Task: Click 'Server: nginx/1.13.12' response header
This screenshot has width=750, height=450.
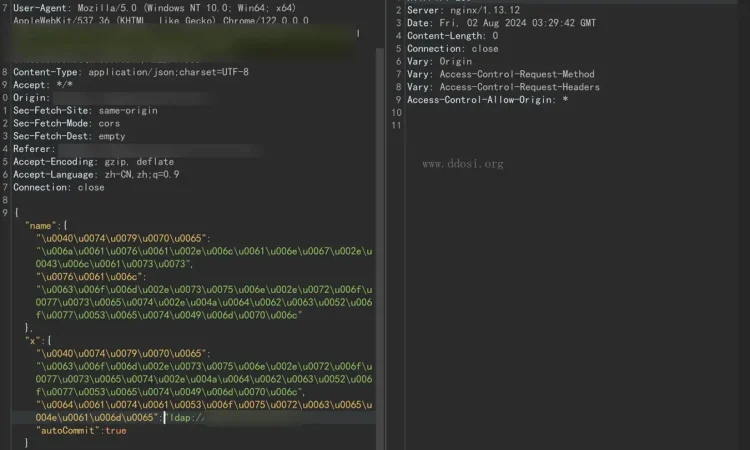Action: [463, 10]
